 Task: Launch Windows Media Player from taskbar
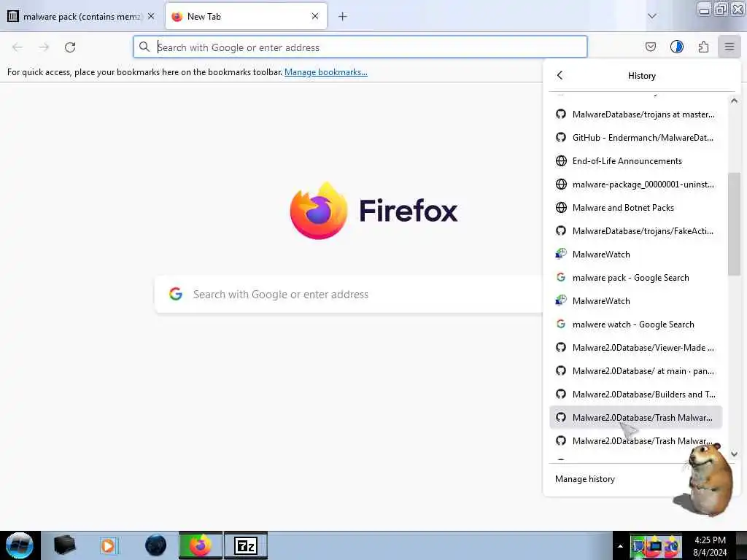pyautogui.click(x=109, y=545)
